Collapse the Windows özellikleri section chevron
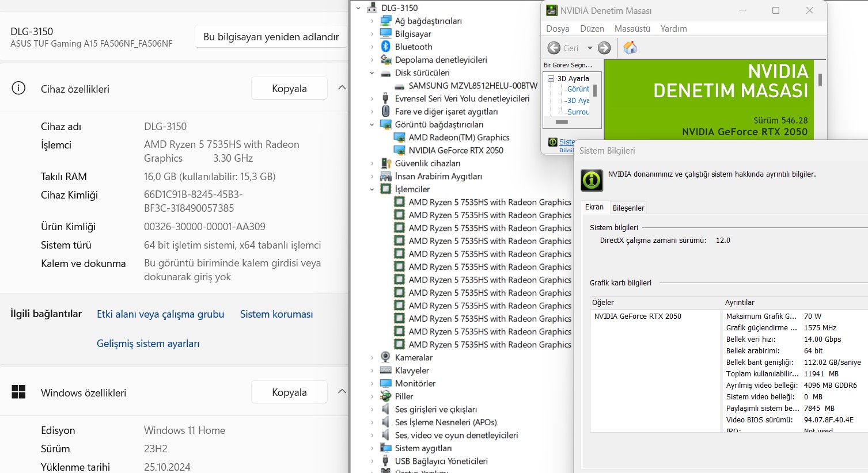Screen dimensions: 868x473 point(342,392)
